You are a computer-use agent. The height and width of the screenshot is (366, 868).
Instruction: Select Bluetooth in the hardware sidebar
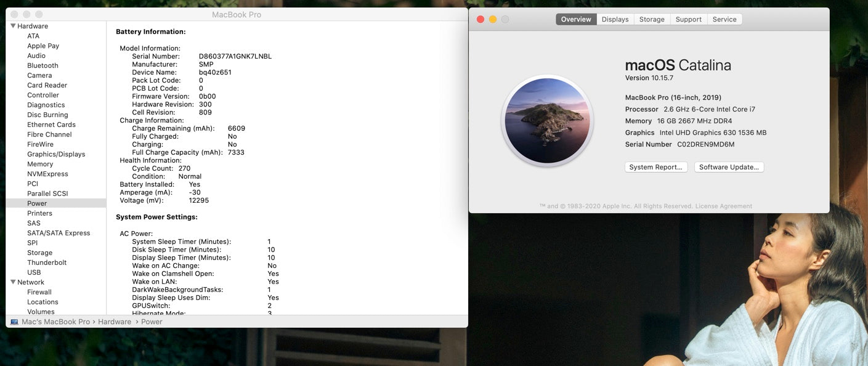tap(43, 65)
